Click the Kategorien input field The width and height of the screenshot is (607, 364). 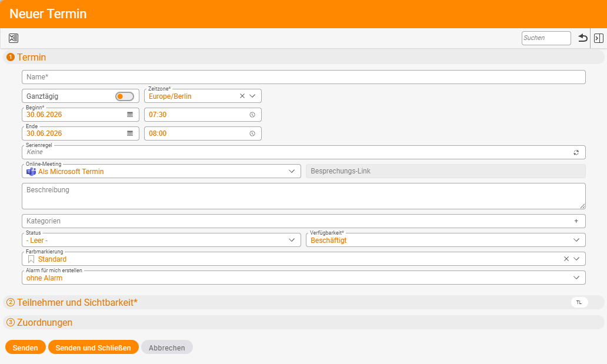click(x=303, y=221)
